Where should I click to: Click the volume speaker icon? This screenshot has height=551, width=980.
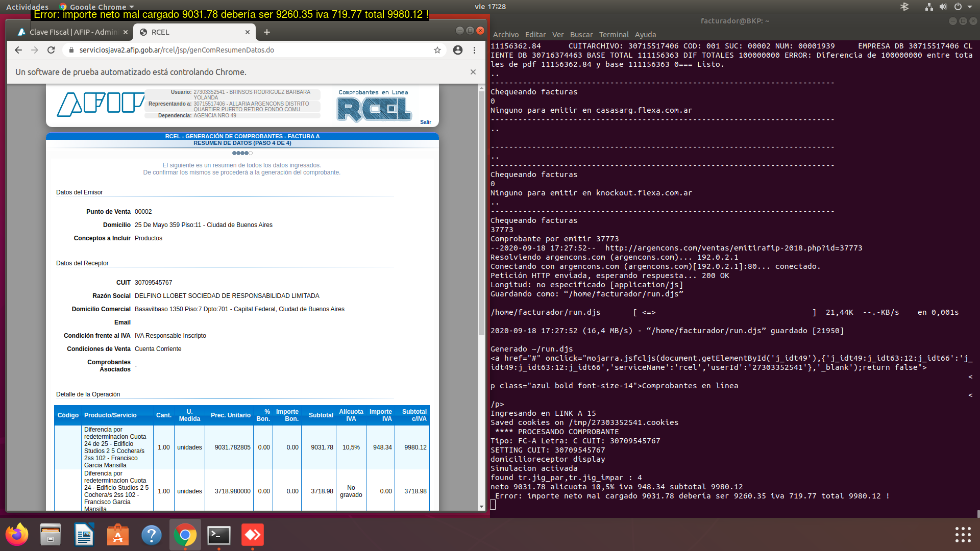pyautogui.click(x=943, y=7)
